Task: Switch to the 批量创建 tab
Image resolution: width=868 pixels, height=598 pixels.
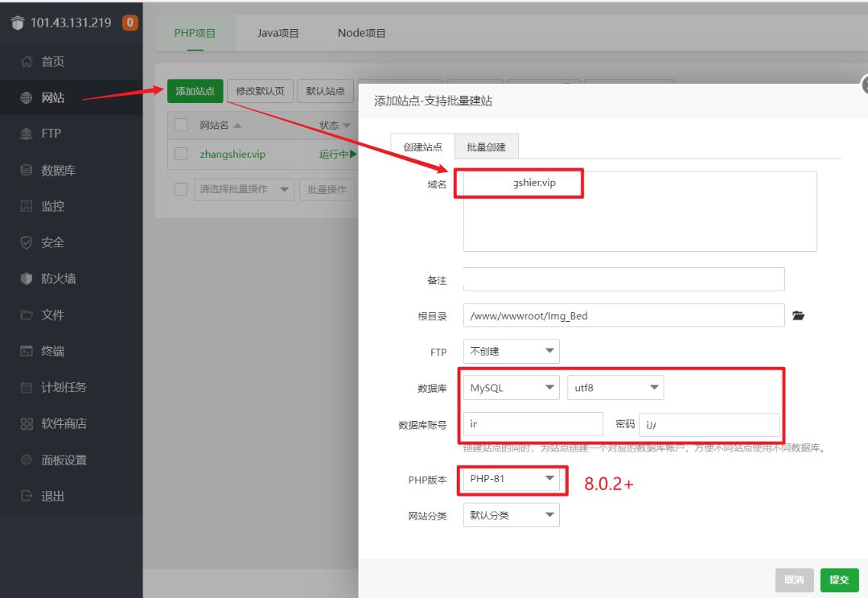Action: coord(486,147)
